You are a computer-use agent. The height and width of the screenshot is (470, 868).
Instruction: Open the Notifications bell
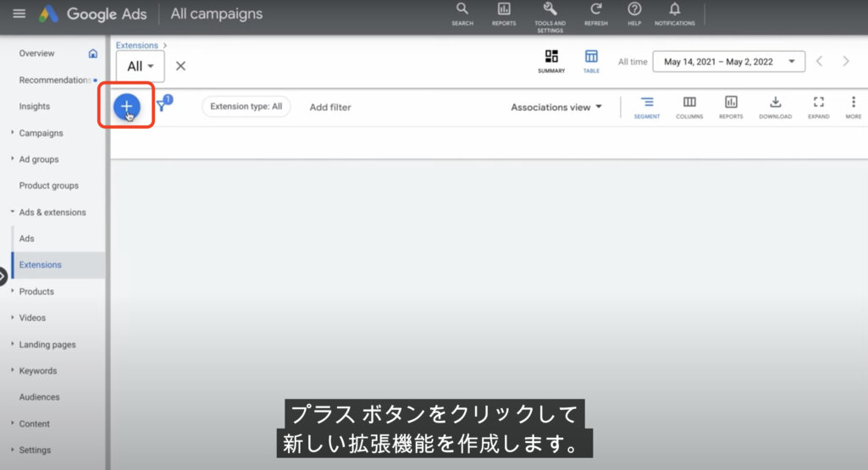click(x=675, y=13)
